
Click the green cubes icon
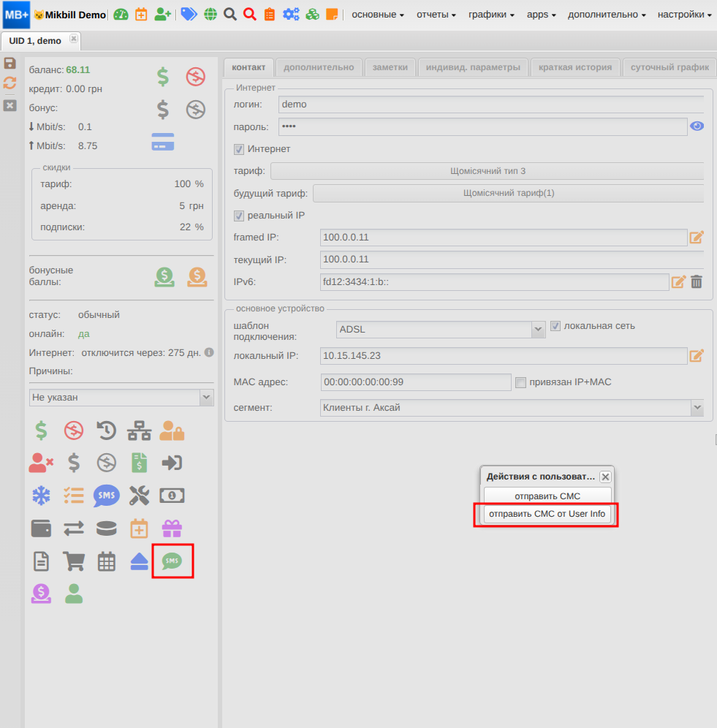312,15
